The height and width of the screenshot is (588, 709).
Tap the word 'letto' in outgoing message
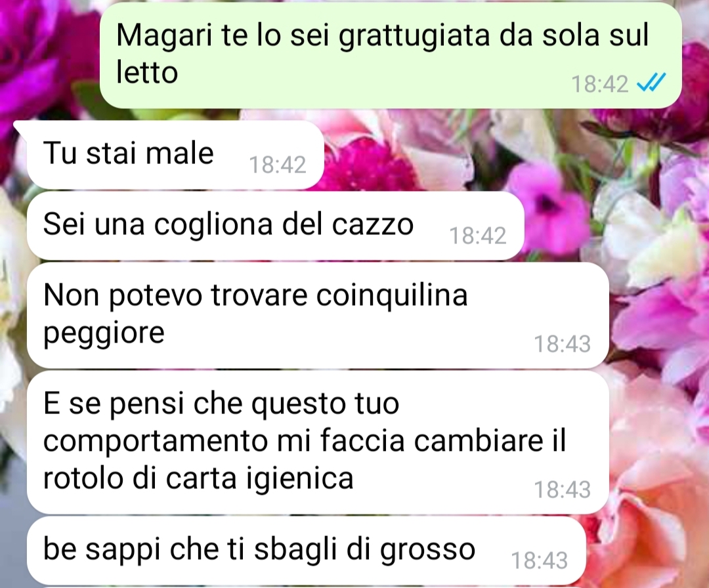(x=147, y=72)
